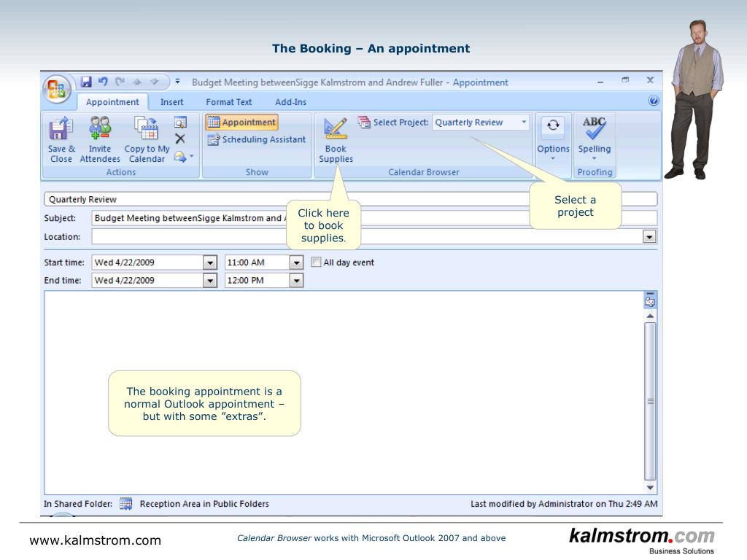
Task: Click the Office orb button
Action: pos(57,88)
